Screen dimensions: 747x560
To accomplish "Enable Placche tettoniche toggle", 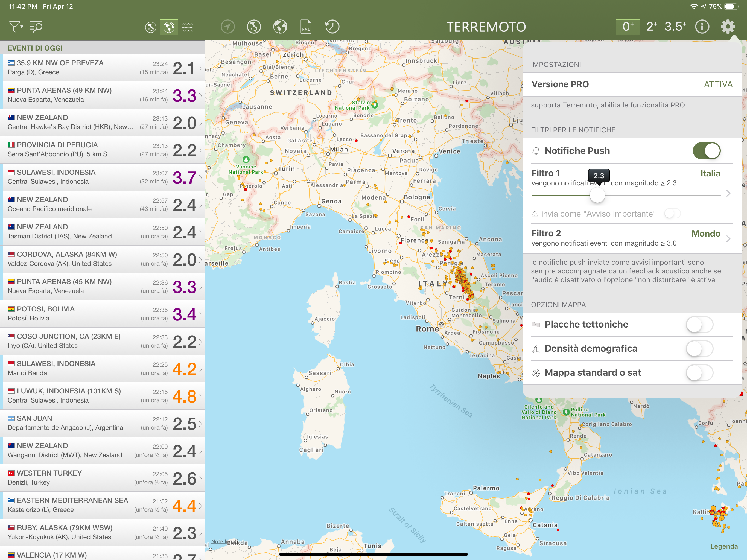I will pyautogui.click(x=699, y=325).
